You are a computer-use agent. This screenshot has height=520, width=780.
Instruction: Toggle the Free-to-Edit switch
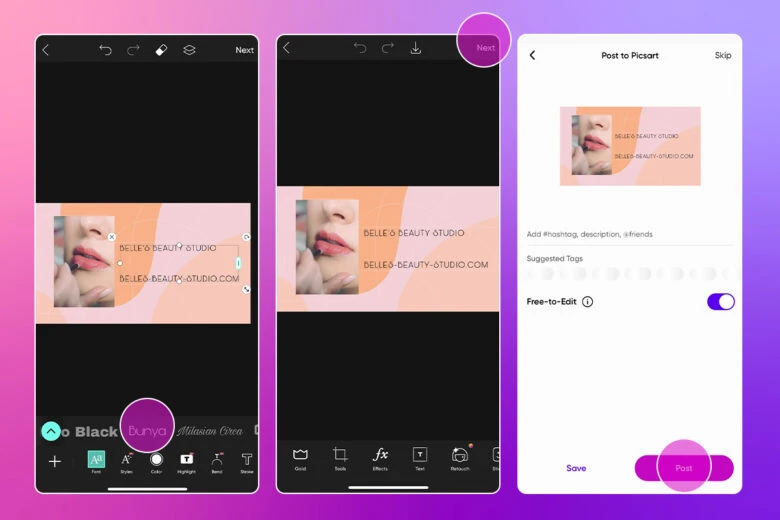tap(720, 301)
